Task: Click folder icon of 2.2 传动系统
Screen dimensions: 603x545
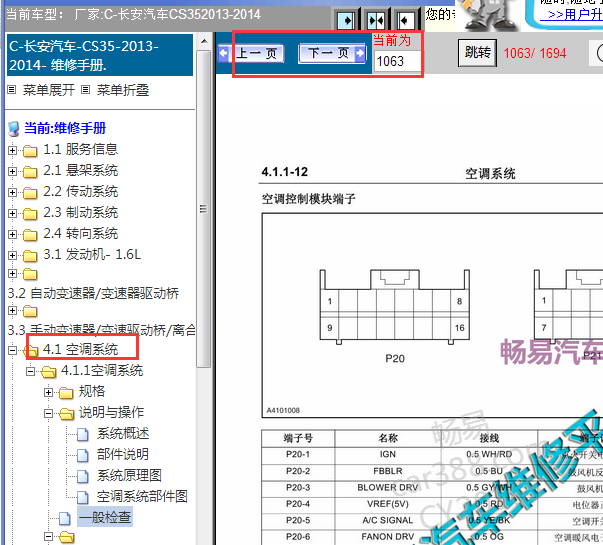Action: [x=30, y=193]
